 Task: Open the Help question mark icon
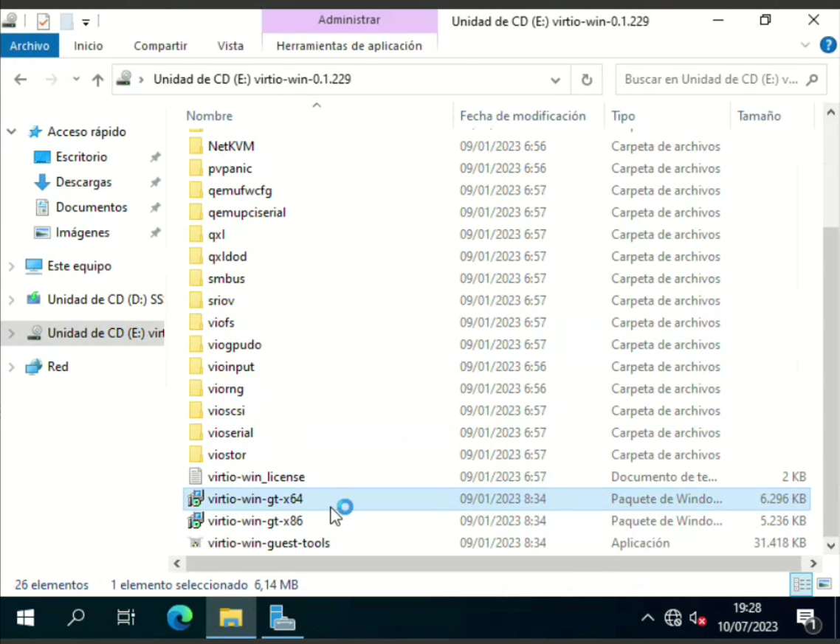pyautogui.click(x=828, y=45)
